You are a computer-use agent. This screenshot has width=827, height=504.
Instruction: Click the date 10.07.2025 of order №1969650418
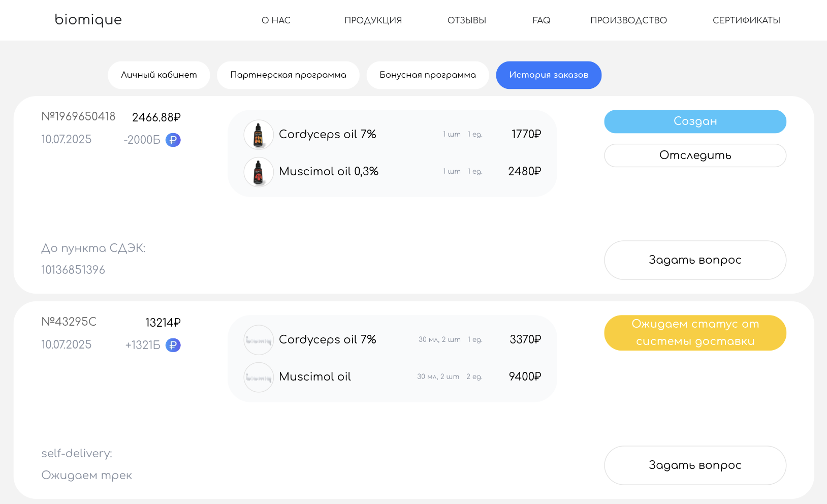click(x=67, y=139)
